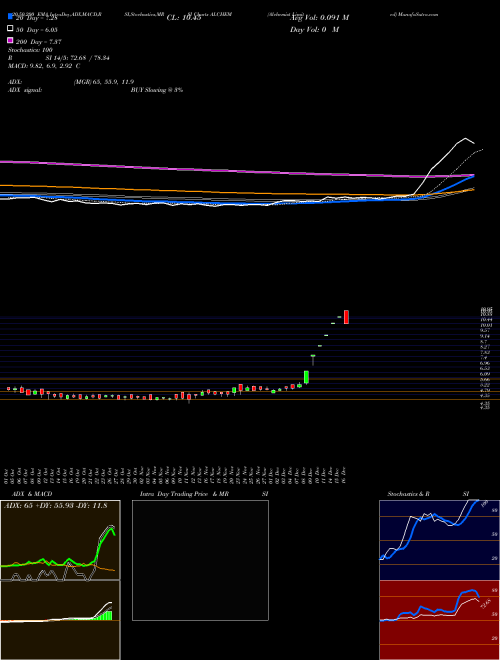The height and width of the screenshot is (660, 500).
Task: Click the '72.68' label on the RSI line
Action: coord(485,604)
